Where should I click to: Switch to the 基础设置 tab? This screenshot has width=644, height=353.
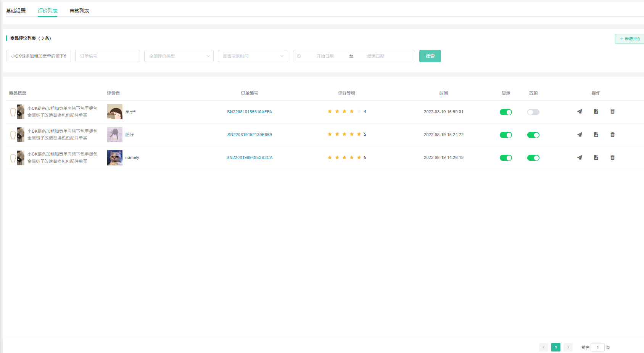click(16, 11)
